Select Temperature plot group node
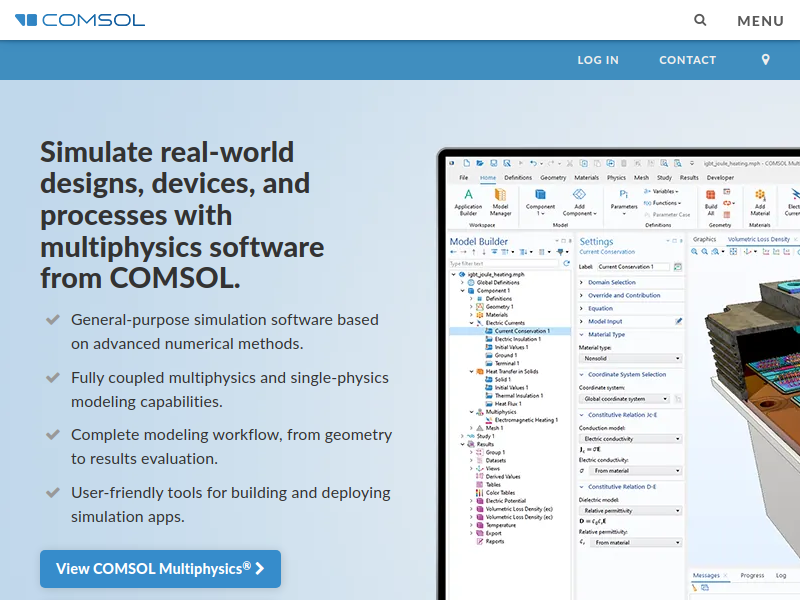800x600 pixels. [501, 526]
